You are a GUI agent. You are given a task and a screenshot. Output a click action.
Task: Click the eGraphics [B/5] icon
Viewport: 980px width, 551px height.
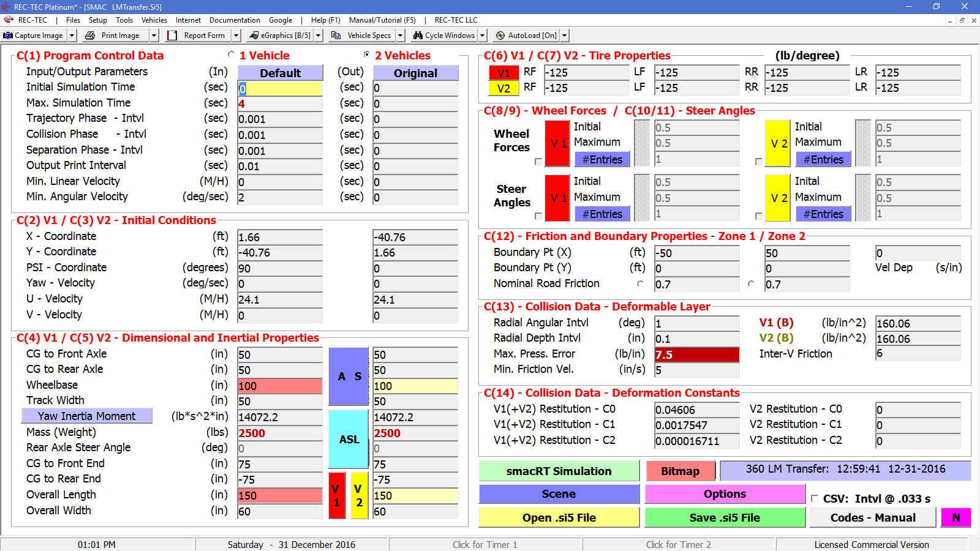(x=254, y=36)
